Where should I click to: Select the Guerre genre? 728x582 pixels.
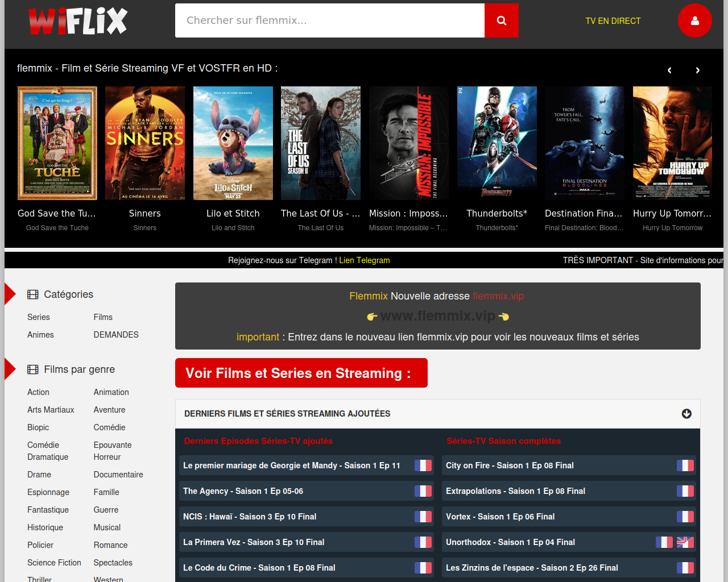[106, 510]
